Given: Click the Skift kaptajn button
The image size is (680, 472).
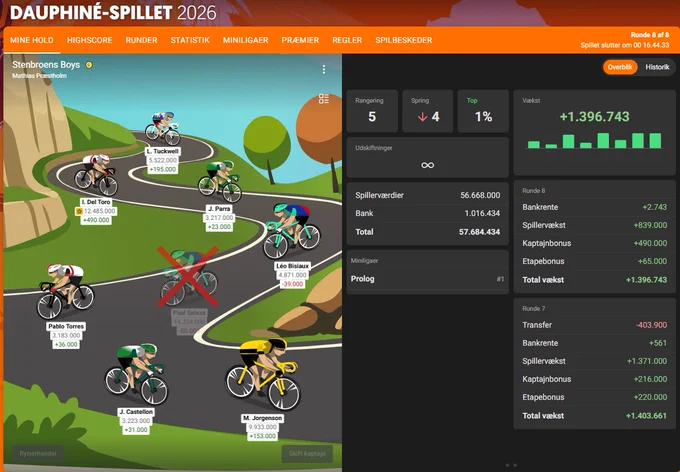Looking at the screenshot, I should pos(307,453).
